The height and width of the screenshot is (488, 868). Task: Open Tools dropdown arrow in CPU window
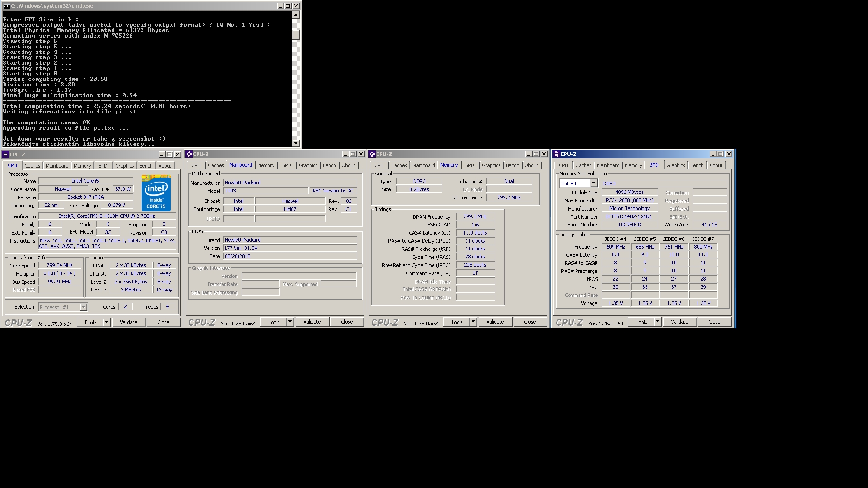click(107, 322)
